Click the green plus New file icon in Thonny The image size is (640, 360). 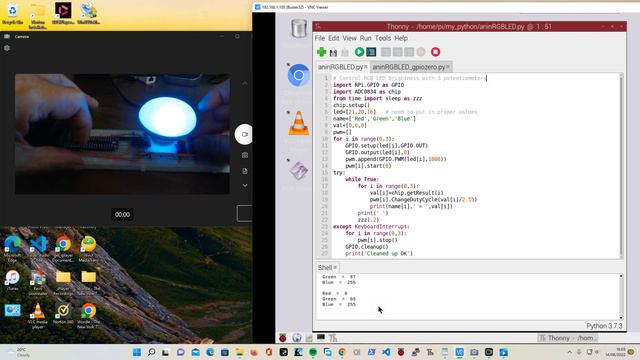(x=321, y=52)
